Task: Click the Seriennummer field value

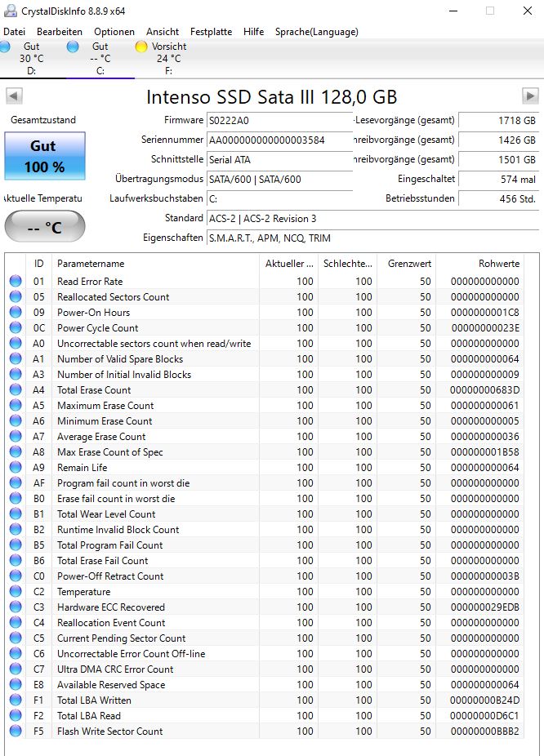Action: 279,140
